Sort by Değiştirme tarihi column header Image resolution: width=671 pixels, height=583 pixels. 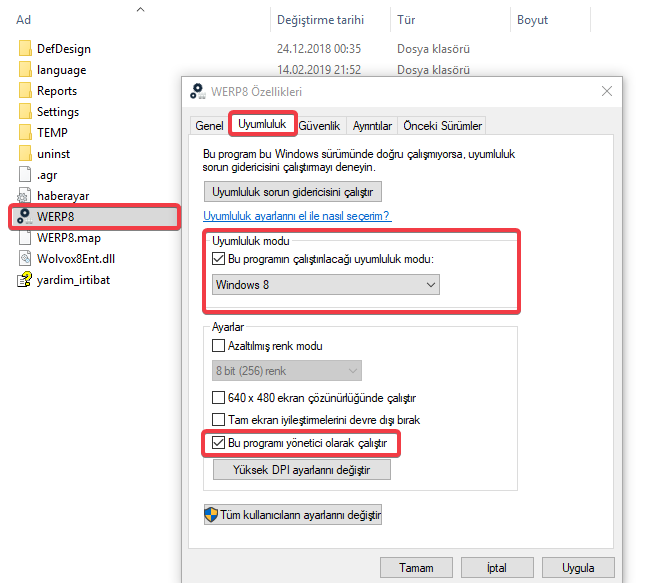pyautogui.click(x=321, y=20)
